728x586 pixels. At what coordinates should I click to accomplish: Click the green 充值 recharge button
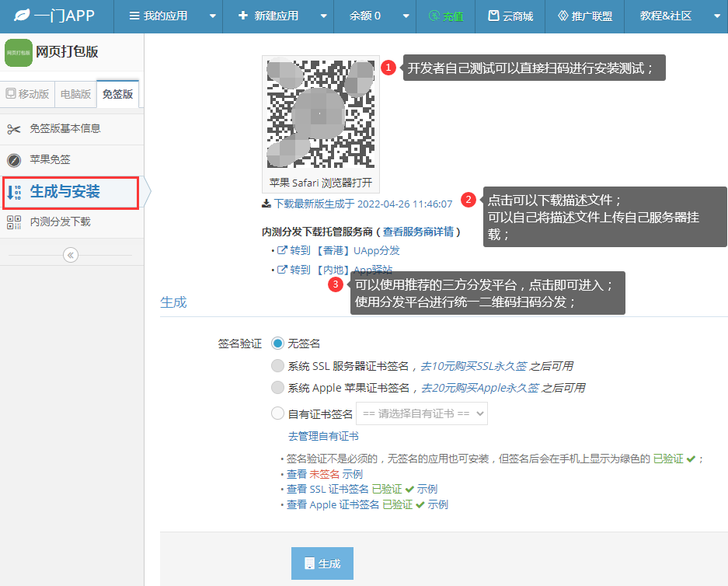tap(446, 16)
